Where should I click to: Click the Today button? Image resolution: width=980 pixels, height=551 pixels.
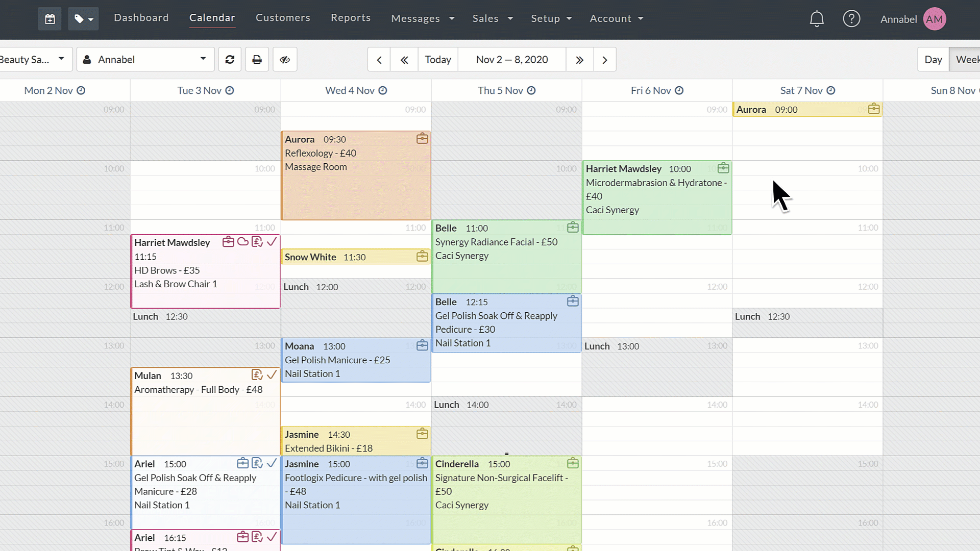[438, 60]
